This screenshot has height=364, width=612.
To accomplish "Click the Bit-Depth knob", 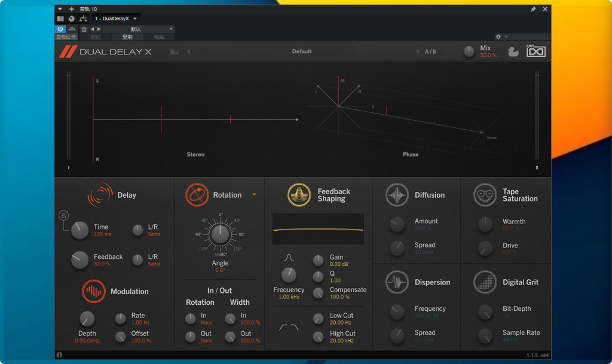I will coord(485,312).
